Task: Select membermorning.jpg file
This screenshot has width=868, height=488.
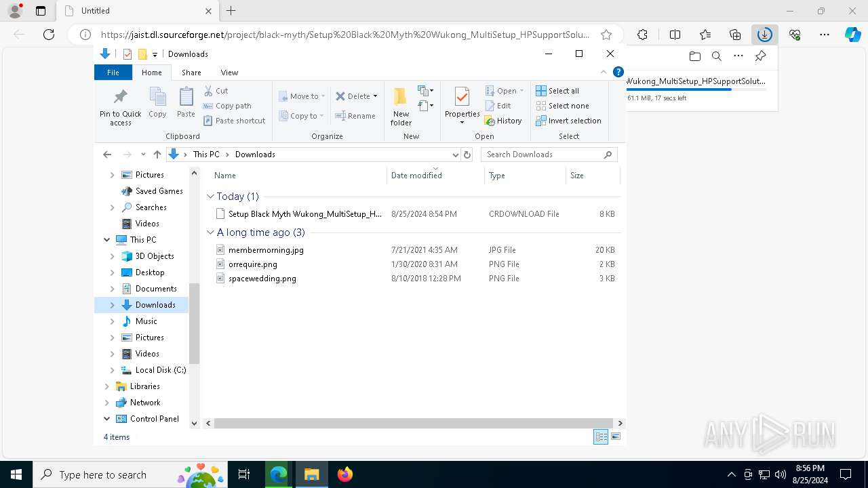Action: click(x=266, y=250)
